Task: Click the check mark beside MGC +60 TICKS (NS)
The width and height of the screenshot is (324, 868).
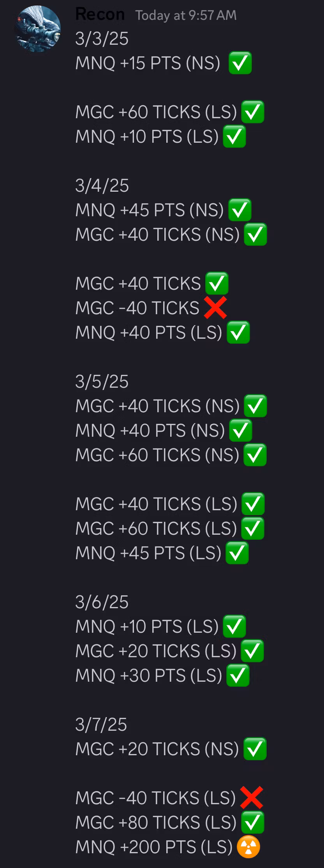Action: point(255,455)
